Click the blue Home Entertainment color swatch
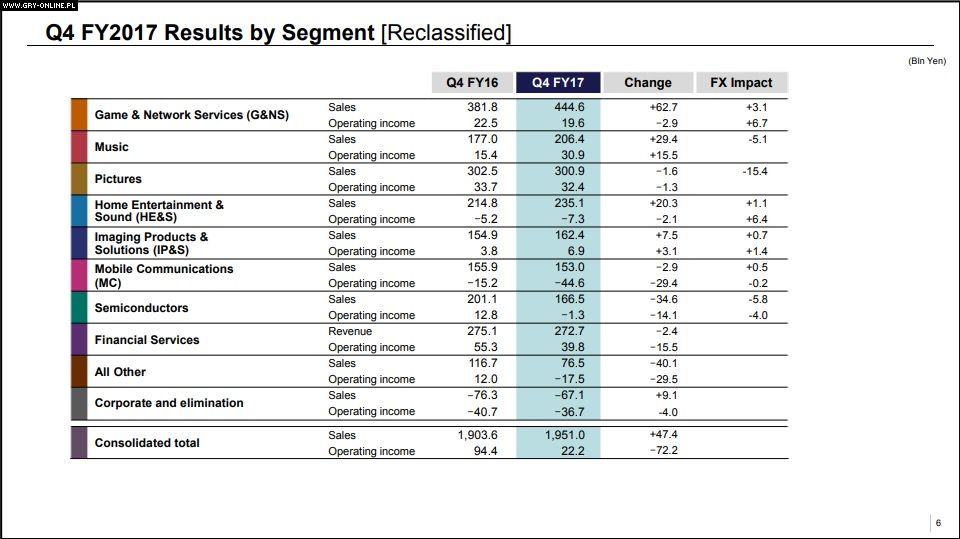The width and height of the screenshot is (960, 539). click(x=79, y=211)
